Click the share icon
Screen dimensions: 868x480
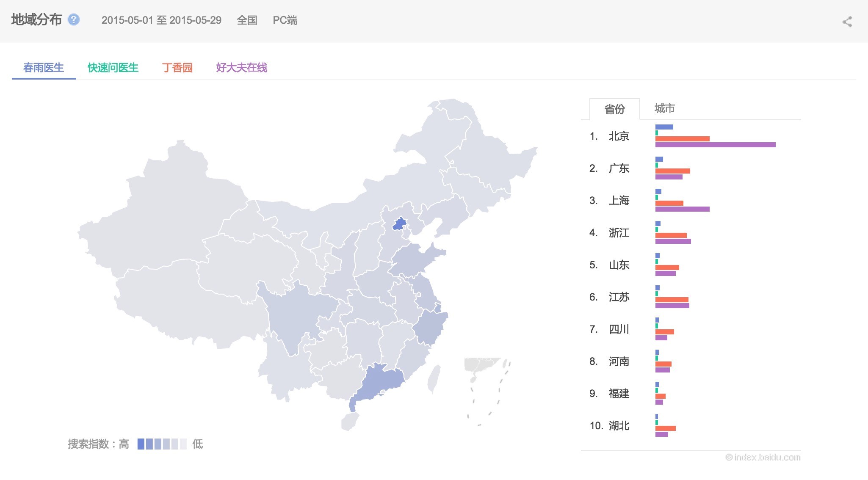[x=847, y=22]
